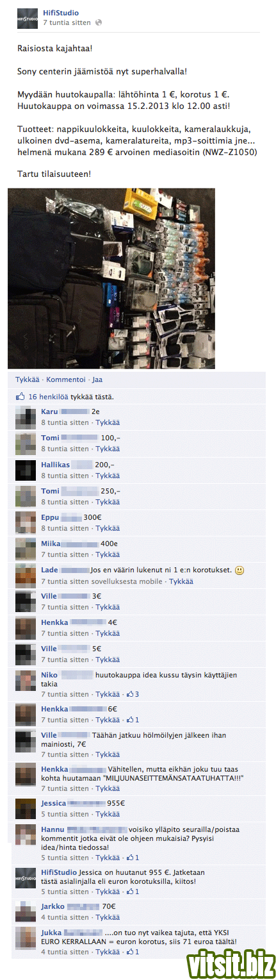Image resolution: width=276 pixels, height=980 pixels.
Task: Open Karu's profile from the 2e comment
Action: [49, 411]
